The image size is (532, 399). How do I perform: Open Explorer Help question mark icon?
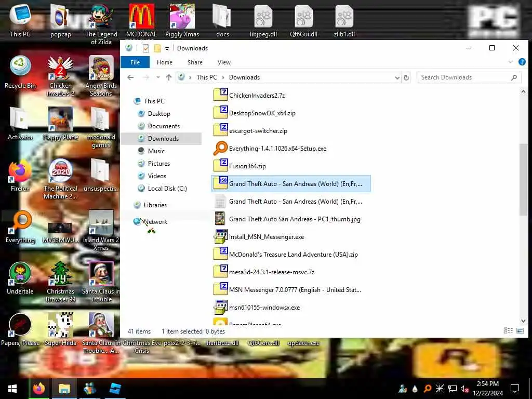522,62
